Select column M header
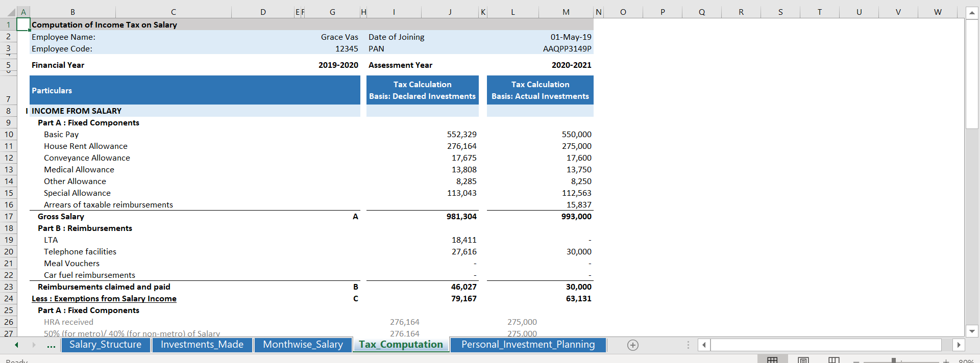The height and width of the screenshot is (363, 980). pos(566,12)
